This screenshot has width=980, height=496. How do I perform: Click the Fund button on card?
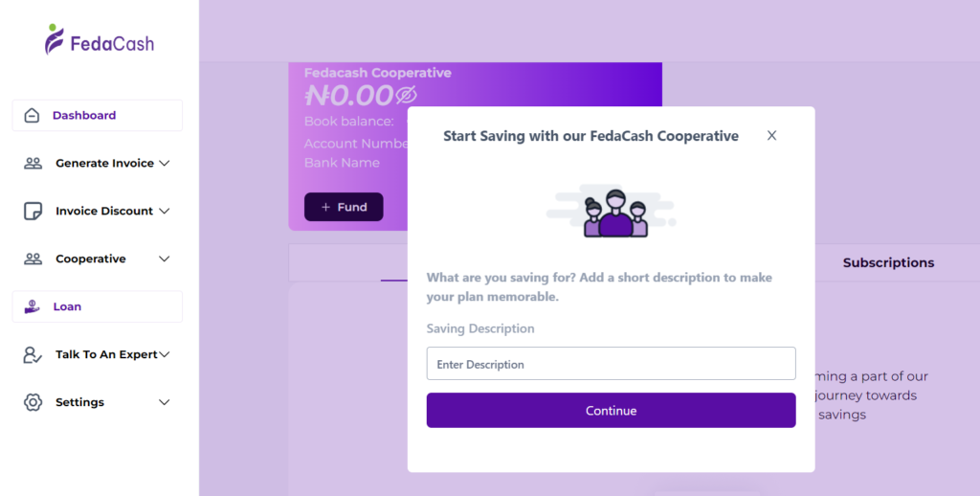344,207
